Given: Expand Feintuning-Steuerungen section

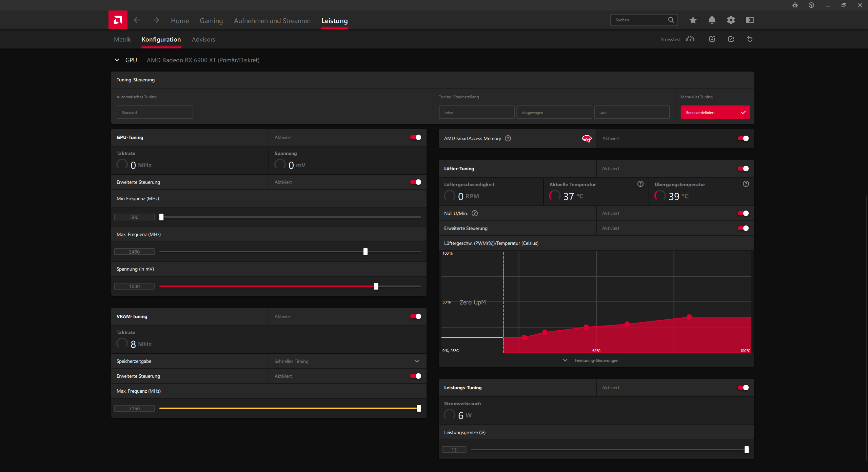Looking at the screenshot, I should point(596,360).
